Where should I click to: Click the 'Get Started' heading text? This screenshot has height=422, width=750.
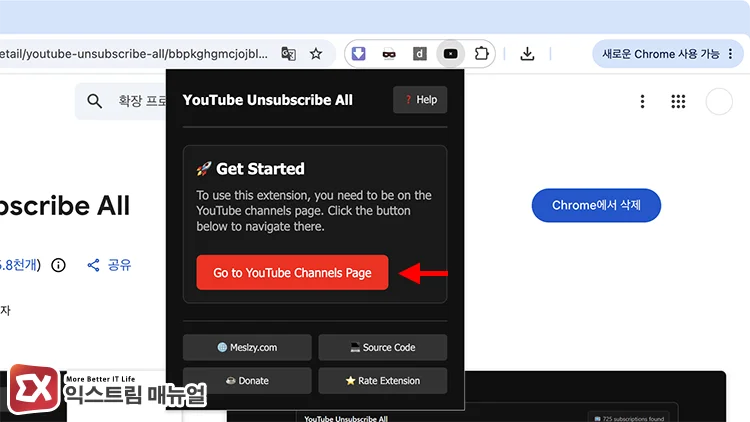coord(260,169)
